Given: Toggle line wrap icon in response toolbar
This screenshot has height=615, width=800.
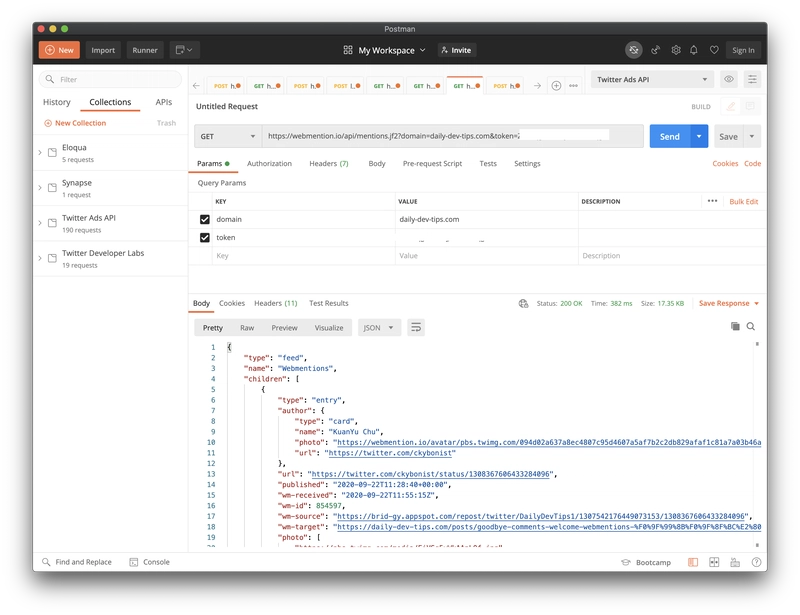Looking at the screenshot, I should pos(416,327).
